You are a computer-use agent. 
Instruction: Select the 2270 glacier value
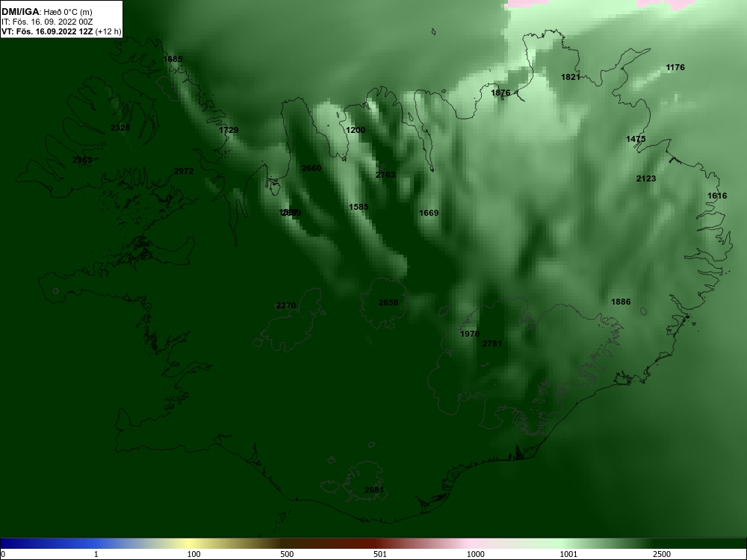pos(286,305)
